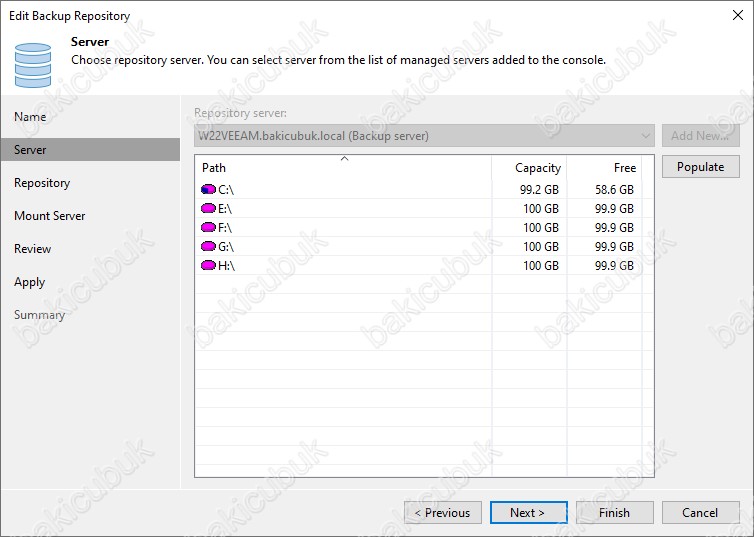Screen dimensions: 754x537
Task: Click the sort arrow above the Path column
Action: 344,158
